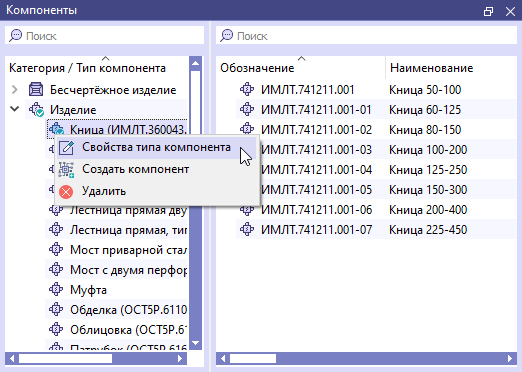Click the icon next to 'Облицовка'
The height and width of the screenshot is (372, 522).
pyautogui.click(x=56, y=329)
